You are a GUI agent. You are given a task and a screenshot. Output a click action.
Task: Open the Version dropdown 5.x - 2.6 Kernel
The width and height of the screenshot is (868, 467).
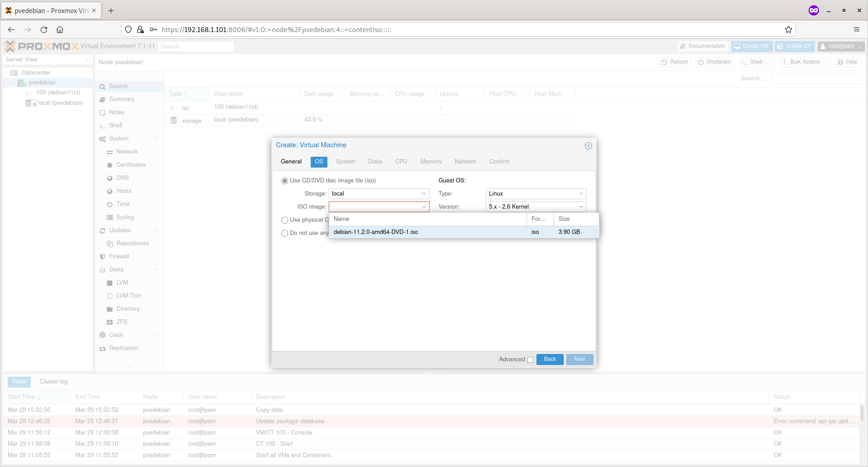click(536, 207)
